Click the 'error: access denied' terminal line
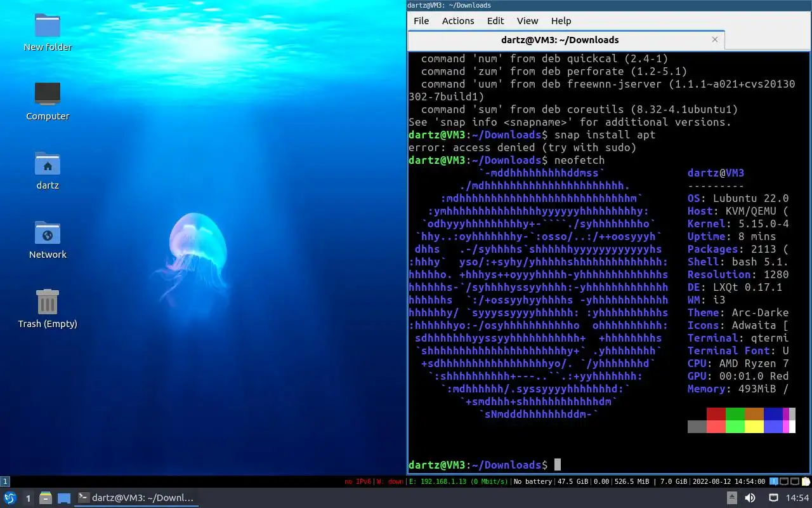Image resolution: width=812 pixels, height=508 pixels. (x=523, y=147)
